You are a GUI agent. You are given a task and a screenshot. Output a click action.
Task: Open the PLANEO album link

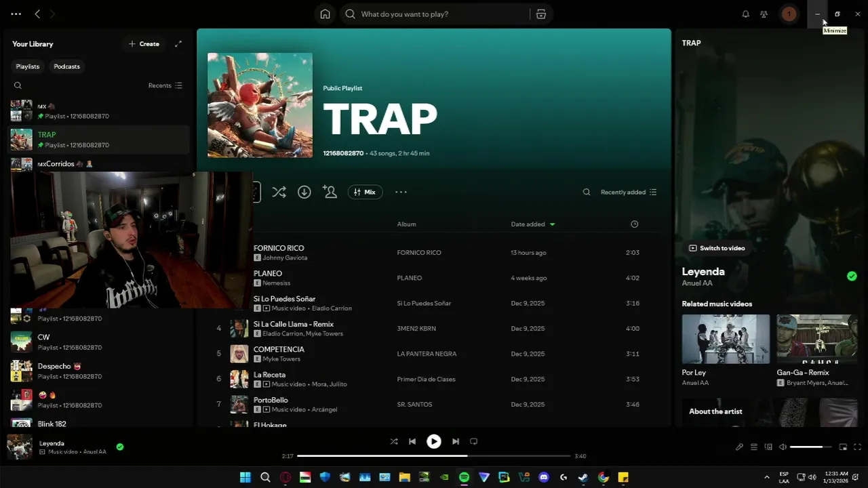(x=410, y=278)
